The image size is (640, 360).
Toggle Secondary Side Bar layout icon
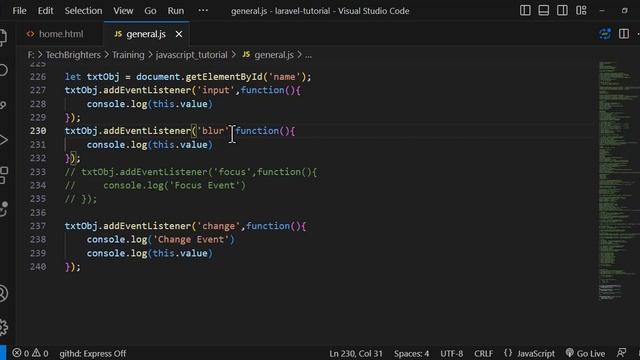(x=562, y=11)
